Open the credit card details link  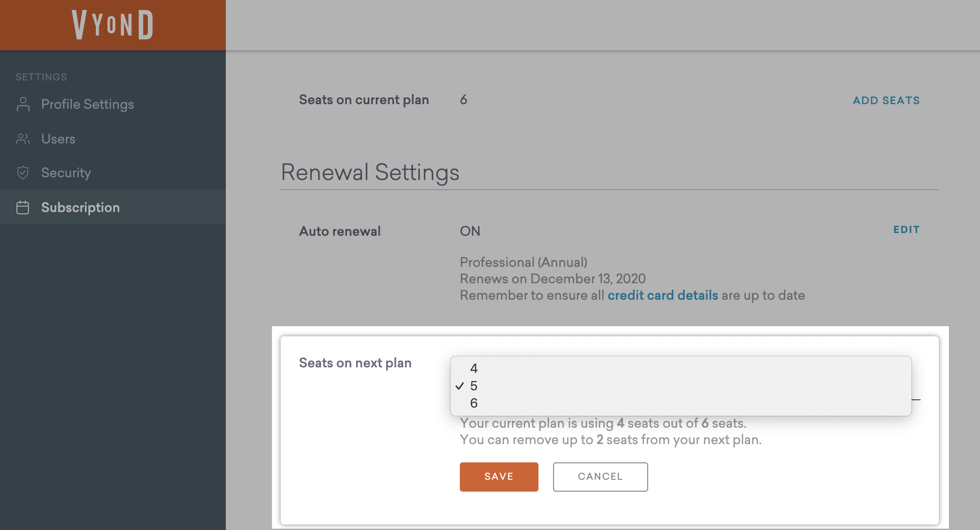pos(663,295)
